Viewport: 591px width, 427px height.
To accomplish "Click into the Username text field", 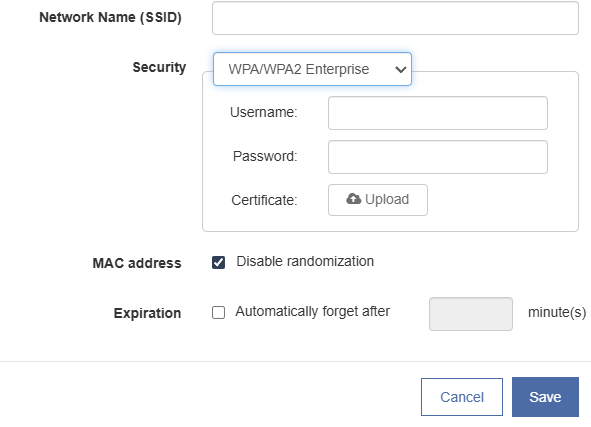I will (x=438, y=113).
